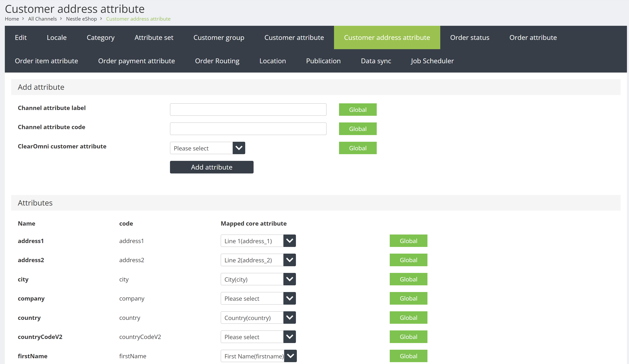Open the Customer group tab
Viewport: 629px width, 364px height.
coord(219,37)
